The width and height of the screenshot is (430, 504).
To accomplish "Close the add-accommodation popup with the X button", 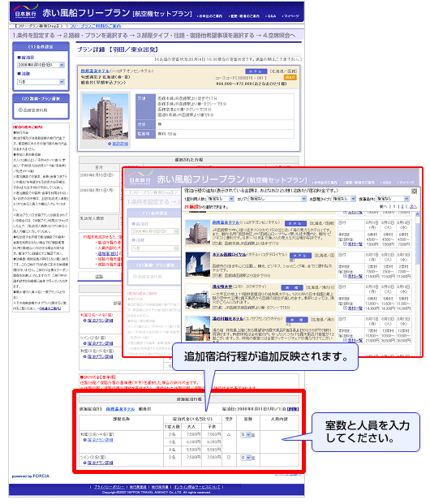I will tap(415, 191).
